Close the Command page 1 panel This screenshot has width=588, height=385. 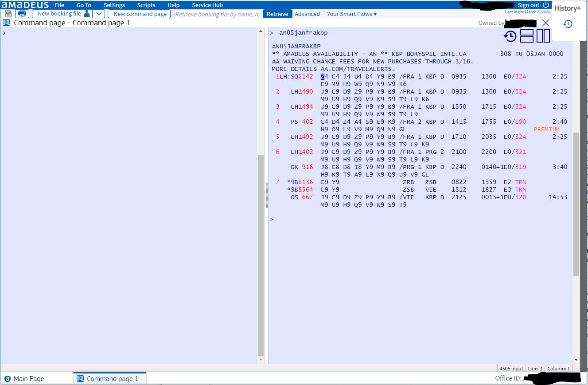coord(546,23)
